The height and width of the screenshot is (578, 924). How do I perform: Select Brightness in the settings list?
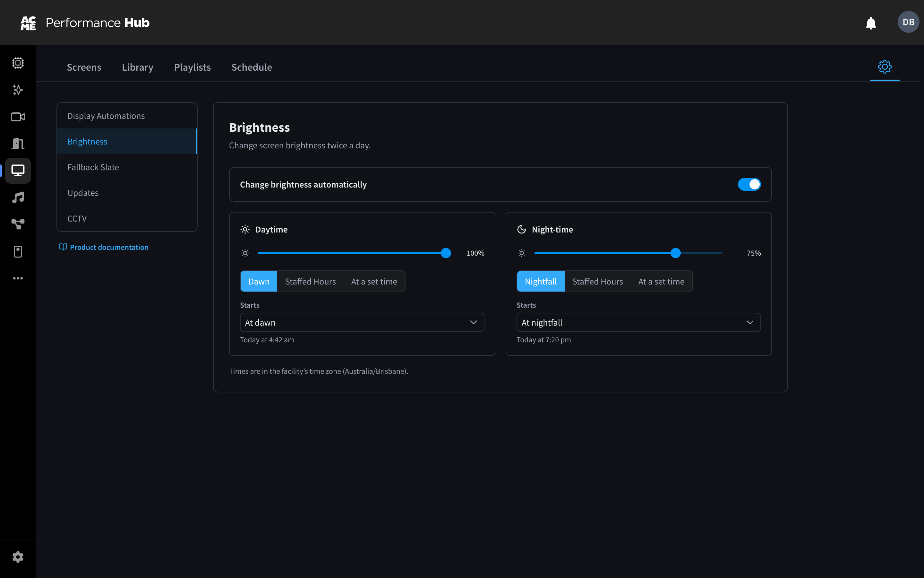click(127, 141)
